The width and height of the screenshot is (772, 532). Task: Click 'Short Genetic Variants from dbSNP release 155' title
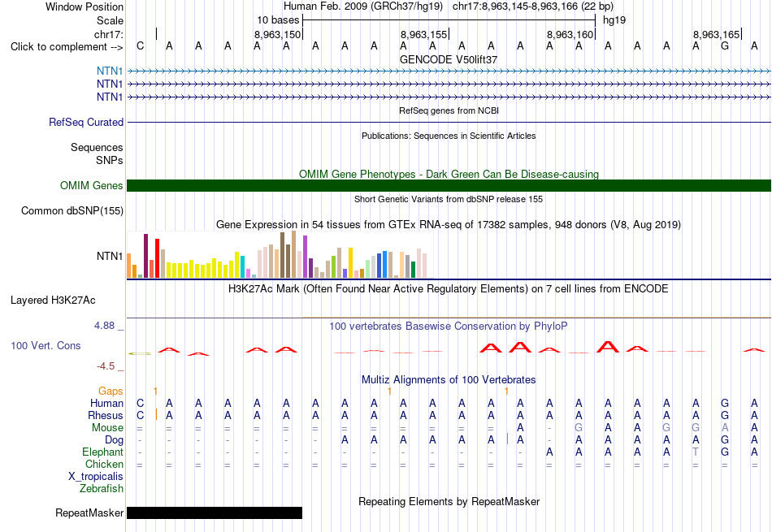[449, 199]
